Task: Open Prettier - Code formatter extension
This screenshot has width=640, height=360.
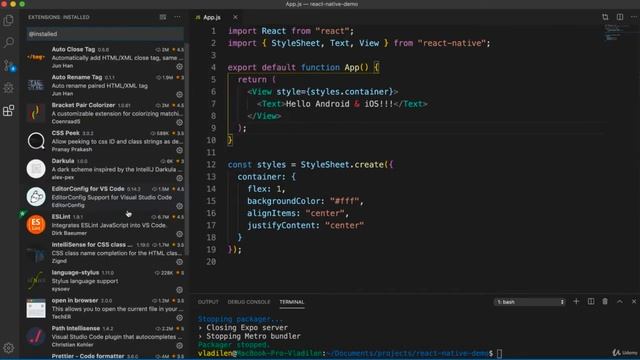Action: (104, 356)
